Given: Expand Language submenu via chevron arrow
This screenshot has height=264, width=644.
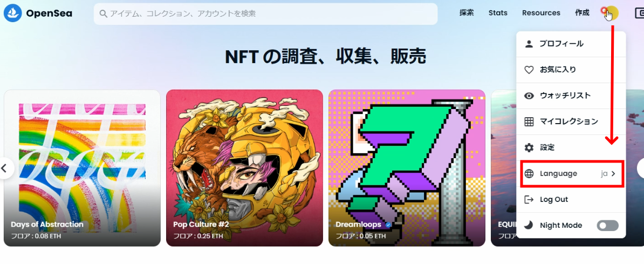Looking at the screenshot, I should pos(614,173).
